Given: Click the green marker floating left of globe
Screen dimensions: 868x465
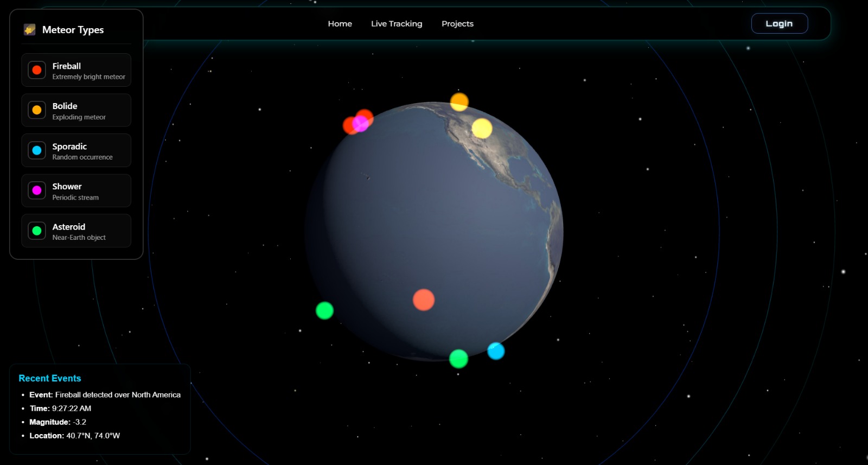Looking at the screenshot, I should pyautogui.click(x=324, y=310).
